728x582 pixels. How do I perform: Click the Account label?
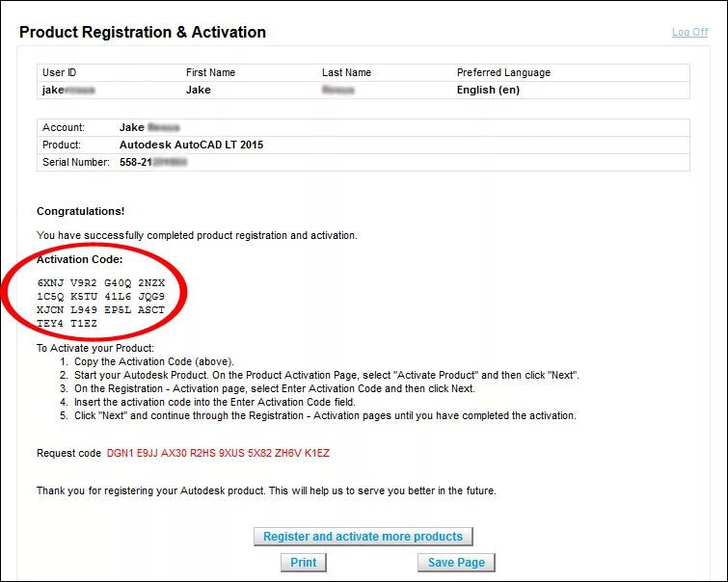click(63, 127)
